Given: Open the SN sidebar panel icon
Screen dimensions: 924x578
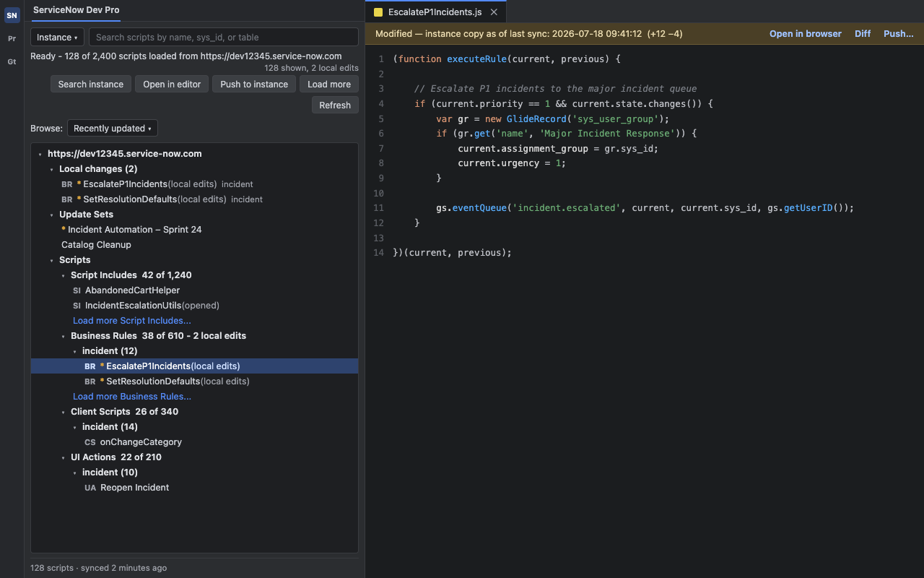Looking at the screenshot, I should 12,15.
